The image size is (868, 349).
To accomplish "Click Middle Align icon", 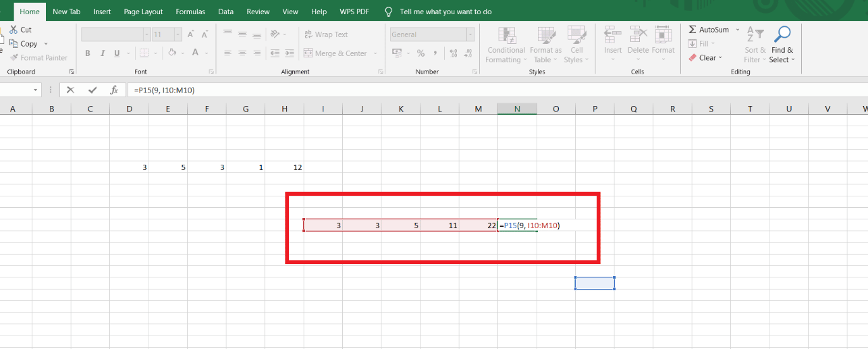I will pos(242,33).
